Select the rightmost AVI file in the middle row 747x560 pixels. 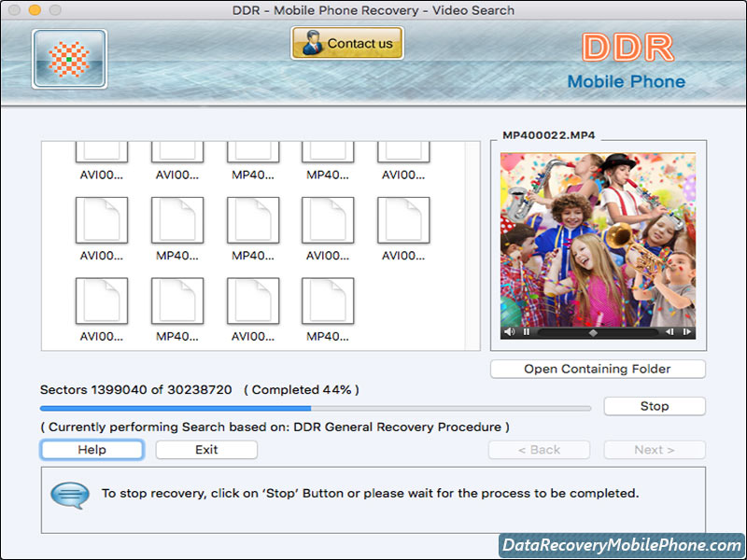pos(403,221)
